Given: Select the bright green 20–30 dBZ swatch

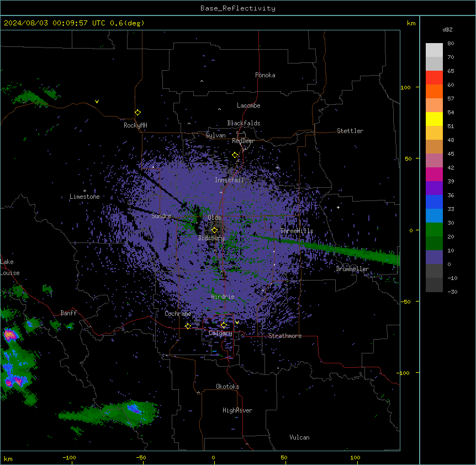Looking at the screenshot, I should [x=434, y=230].
